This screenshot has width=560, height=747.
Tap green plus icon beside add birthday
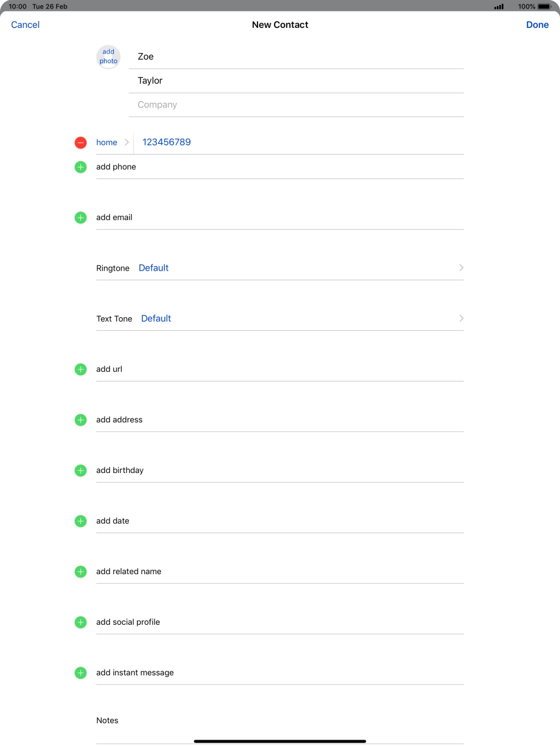[x=81, y=471]
